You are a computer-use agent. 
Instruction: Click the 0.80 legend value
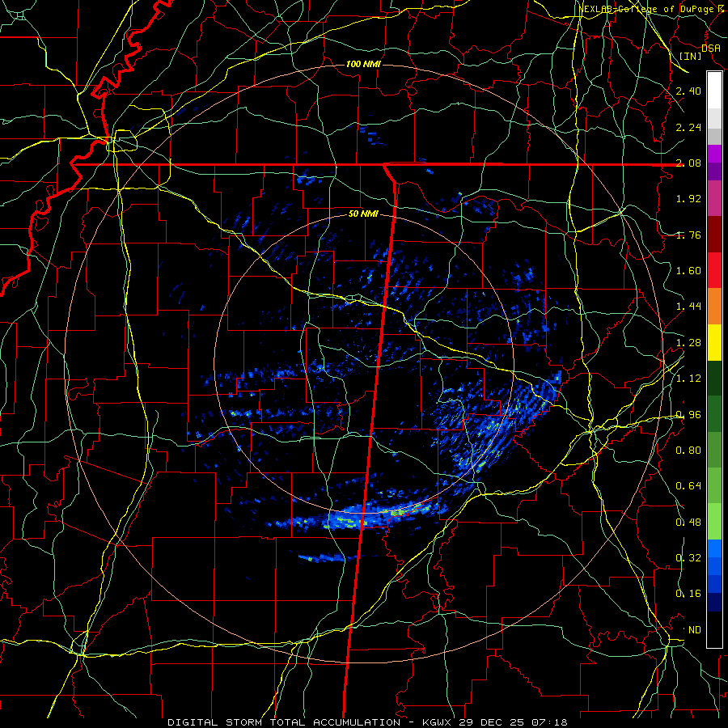pos(688,451)
